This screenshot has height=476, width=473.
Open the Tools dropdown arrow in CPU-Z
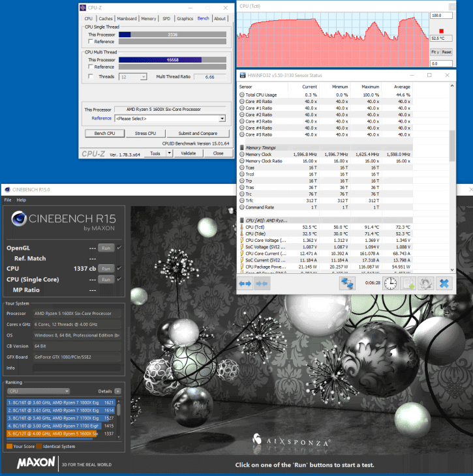[x=169, y=153]
